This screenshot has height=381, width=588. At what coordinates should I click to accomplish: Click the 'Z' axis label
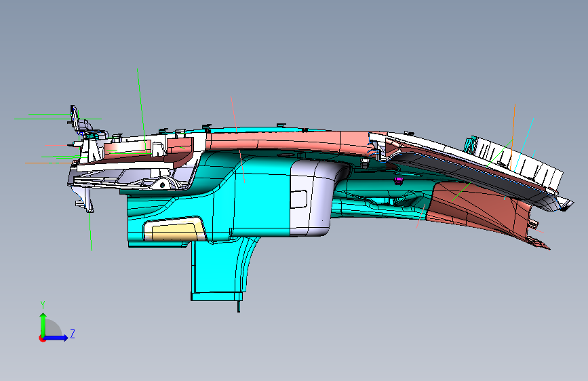73,334
